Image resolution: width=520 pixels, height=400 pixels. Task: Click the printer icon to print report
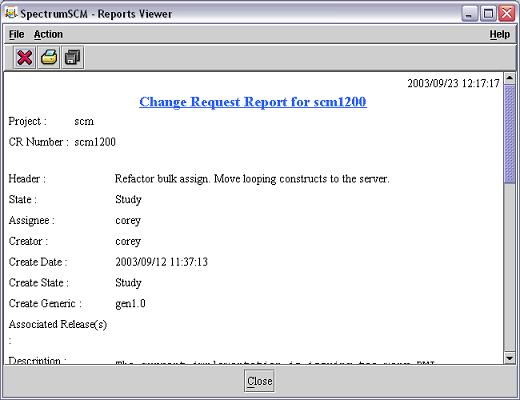click(49, 57)
